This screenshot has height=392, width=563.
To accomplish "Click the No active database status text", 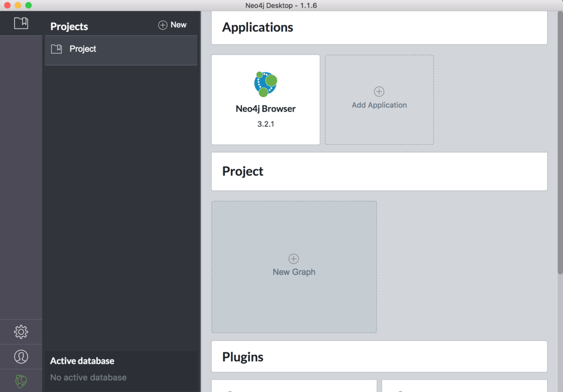I will click(89, 377).
